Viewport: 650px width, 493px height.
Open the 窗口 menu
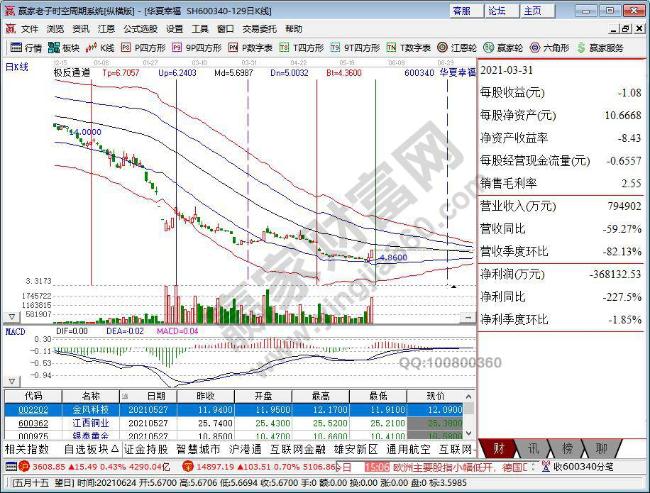(x=226, y=29)
